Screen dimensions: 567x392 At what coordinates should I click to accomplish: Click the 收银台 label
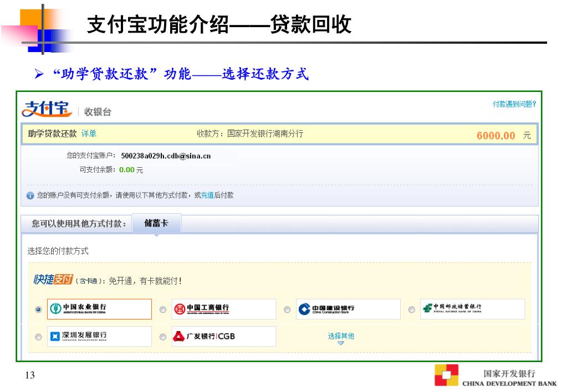click(x=98, y=112)
